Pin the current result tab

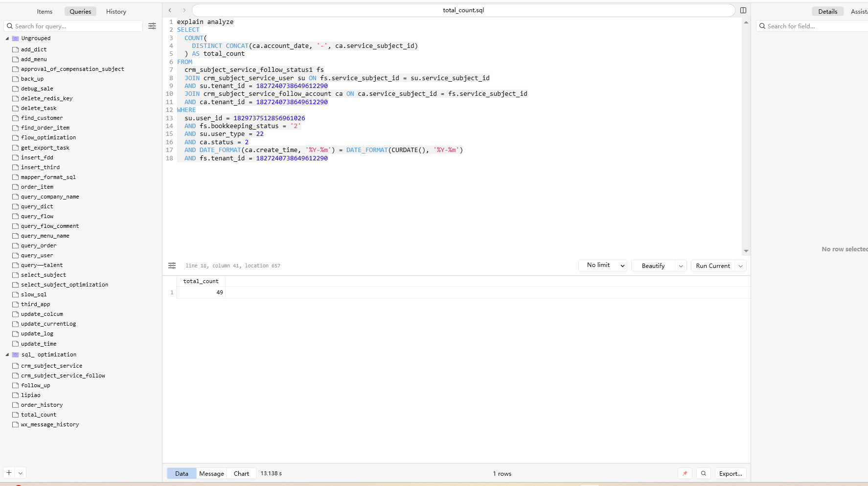[685, 473]
